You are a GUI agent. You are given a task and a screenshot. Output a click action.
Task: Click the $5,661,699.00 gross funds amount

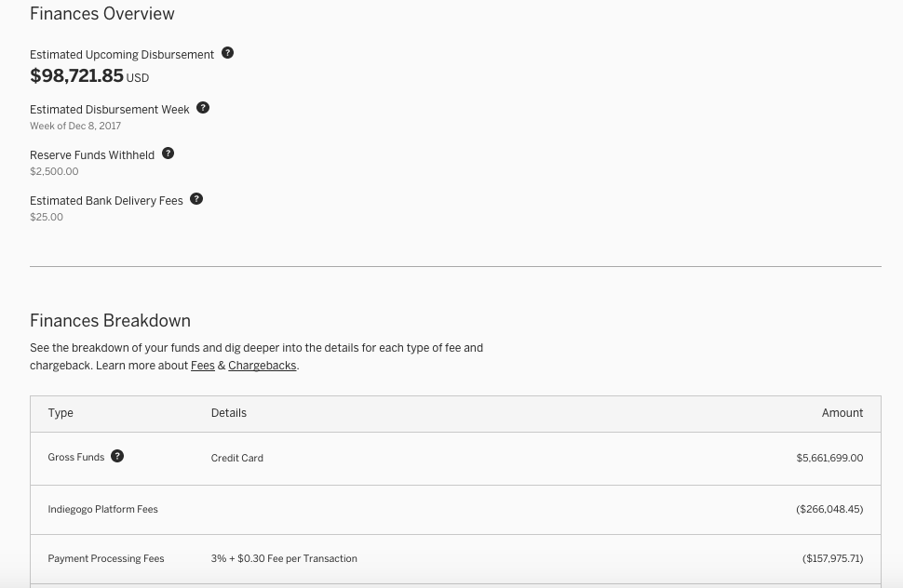[829, 458]
